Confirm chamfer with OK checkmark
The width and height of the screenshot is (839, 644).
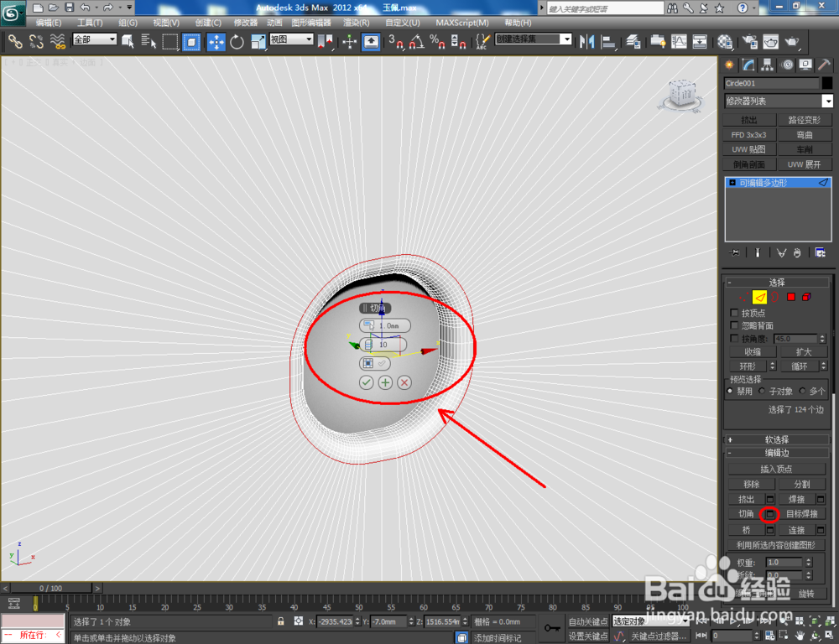pos(366,382)
